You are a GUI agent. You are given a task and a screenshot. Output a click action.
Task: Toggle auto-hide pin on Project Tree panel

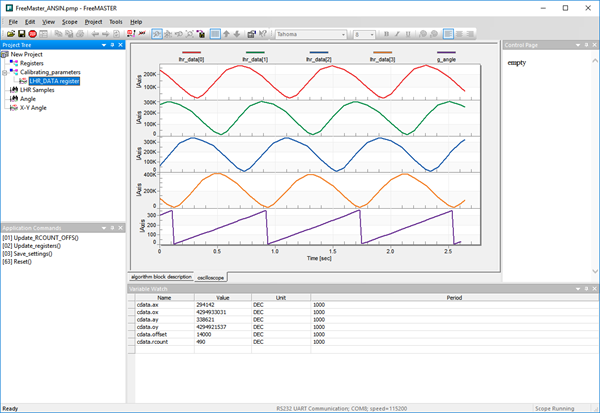(x=112, y=45)
